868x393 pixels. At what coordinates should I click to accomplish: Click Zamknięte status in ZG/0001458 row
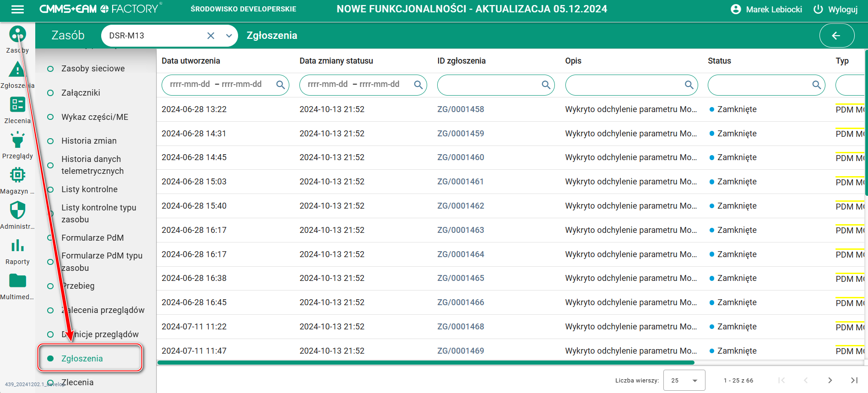[737, 109]
